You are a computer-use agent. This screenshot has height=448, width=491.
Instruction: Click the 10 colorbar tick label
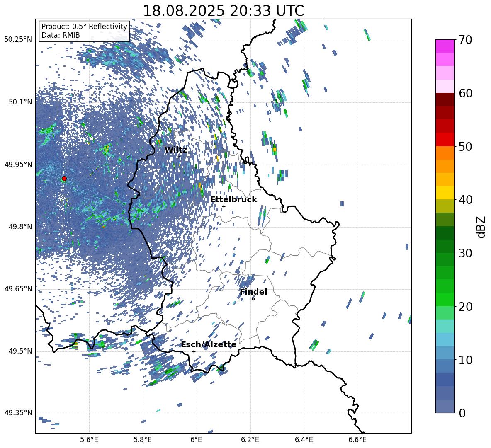click(x=465, y=360)
